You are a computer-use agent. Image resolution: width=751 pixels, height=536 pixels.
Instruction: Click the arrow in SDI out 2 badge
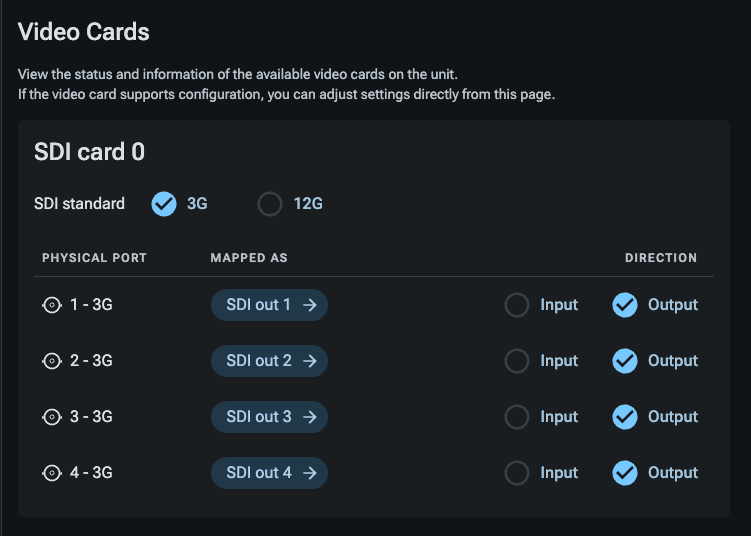click(309, 361)
